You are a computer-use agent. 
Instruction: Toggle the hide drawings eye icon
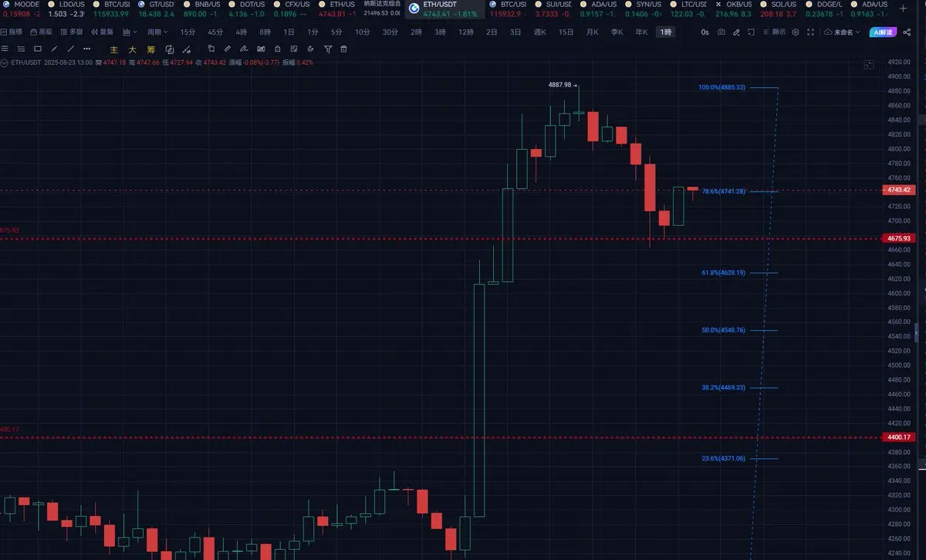click(186, 49)
